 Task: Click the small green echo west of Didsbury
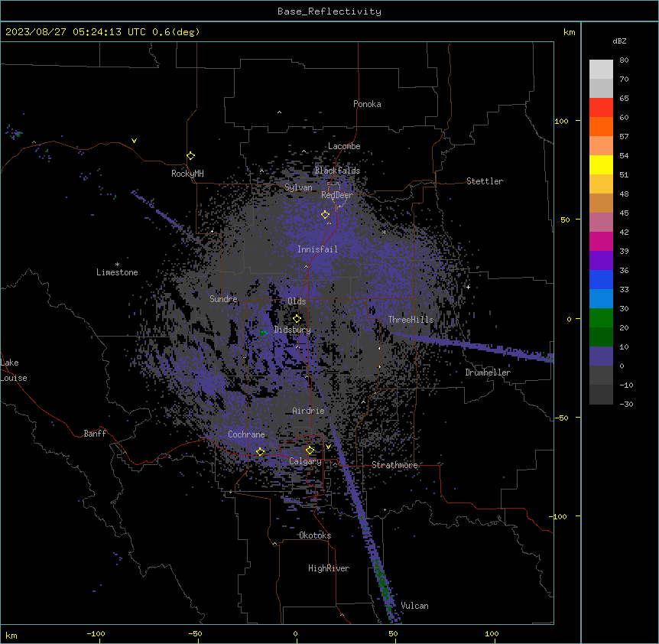[x=264, y=333]
